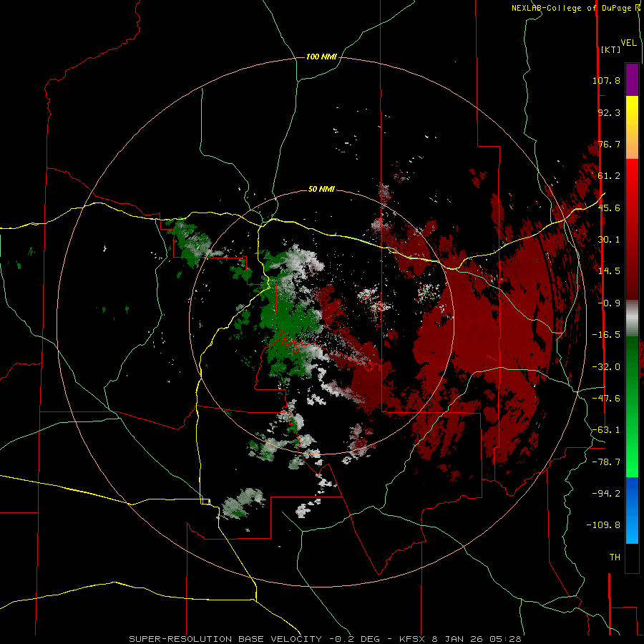The width and height of the screenshot is (644, 644).
Task: Click the 76.7 velocity scale value
Action: (609, 144)
